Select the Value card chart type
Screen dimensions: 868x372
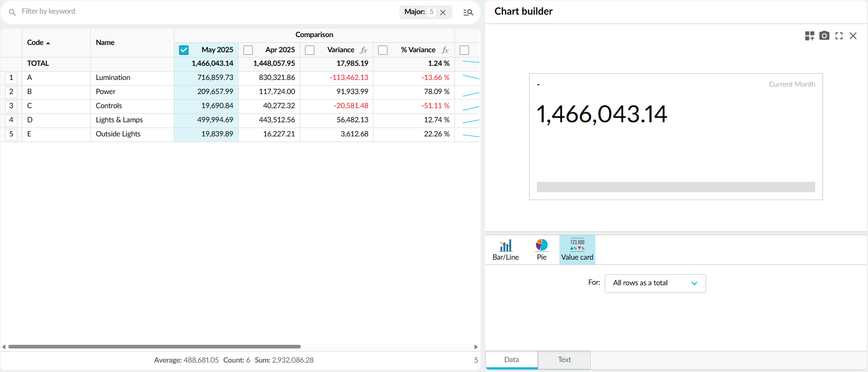577,250
